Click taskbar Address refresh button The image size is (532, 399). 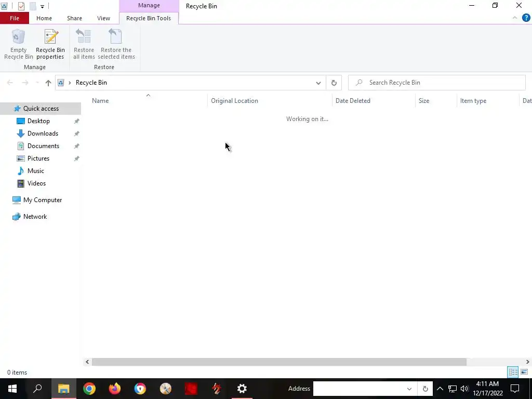pyautogui.click(x=425, y=389)
